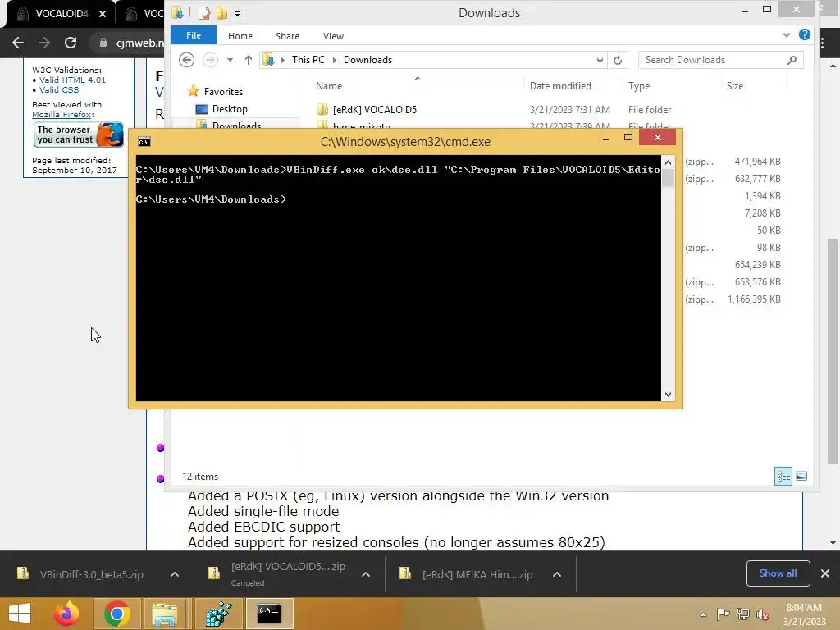Click Explorer forward navigation arrow
840x630 pixels.
tap(210, 60)
